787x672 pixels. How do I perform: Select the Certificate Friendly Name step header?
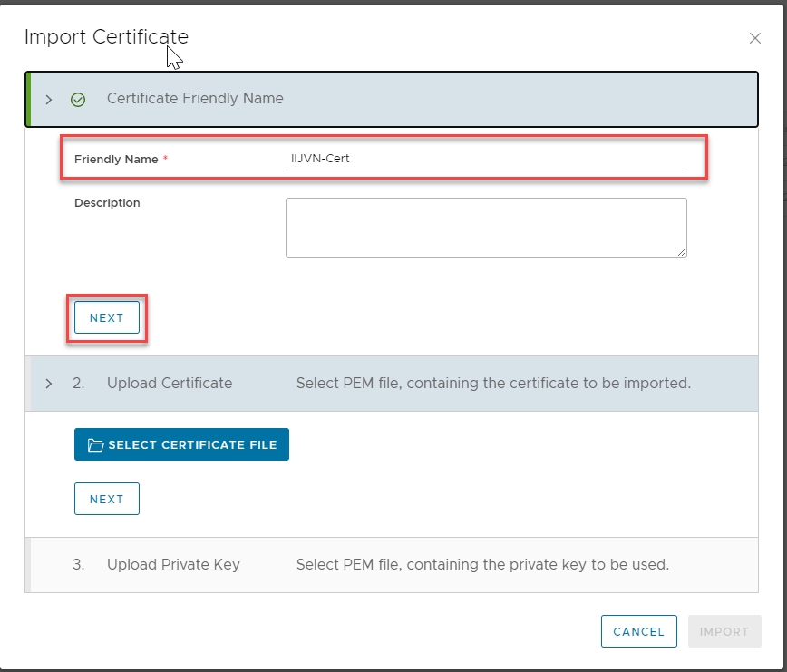(195, 98)
